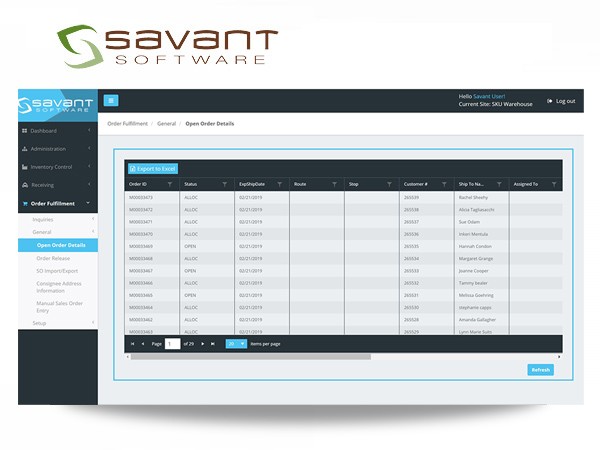The height and width of the screenshot is (450, 600).
Task: Click the Order ID column filter icon
Action: [x=170, y=184]
